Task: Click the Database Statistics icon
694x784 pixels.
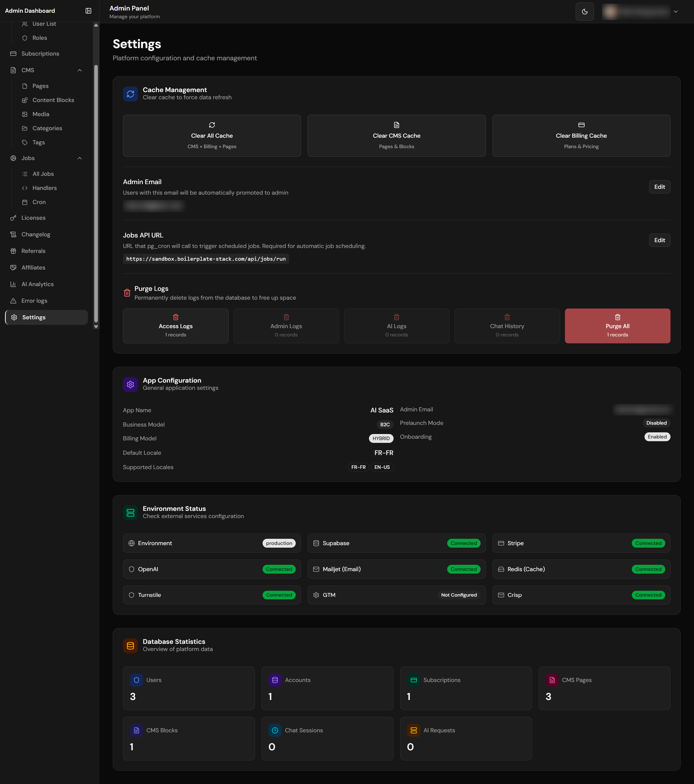Action: point(130,646)
